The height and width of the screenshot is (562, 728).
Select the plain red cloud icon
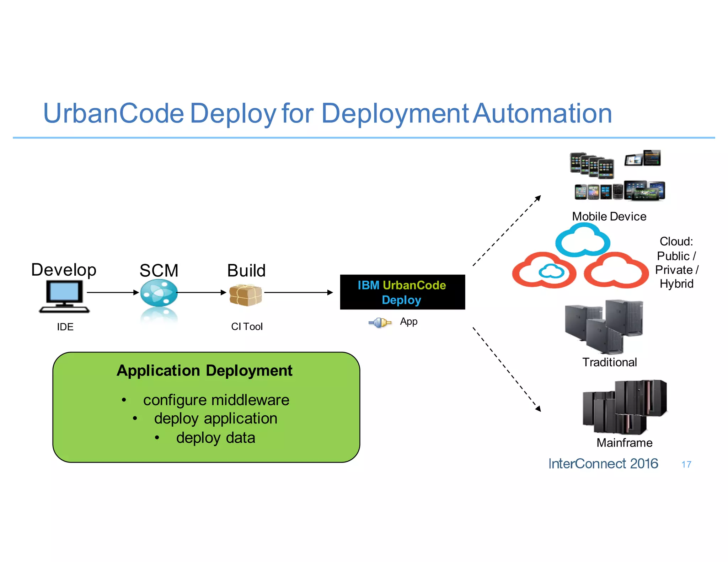pos(616,270)
